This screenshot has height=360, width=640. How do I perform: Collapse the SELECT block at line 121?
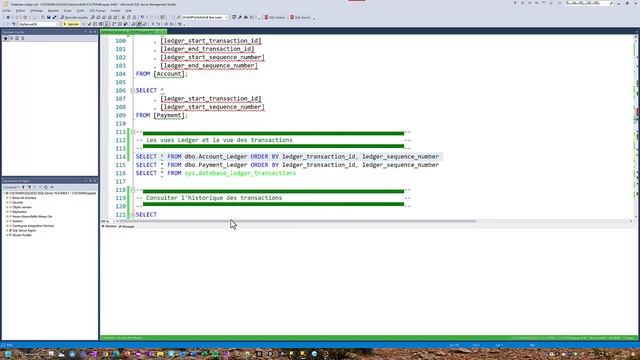coord(133,215)
